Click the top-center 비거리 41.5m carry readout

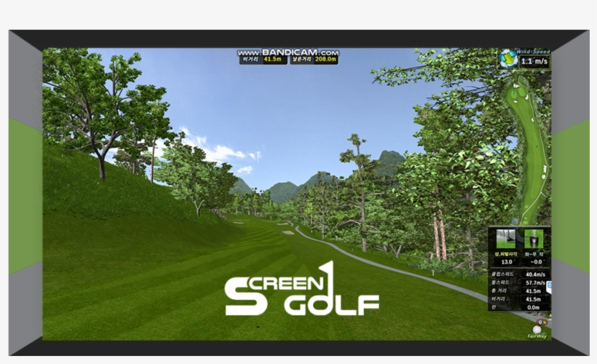click(263, 60)
